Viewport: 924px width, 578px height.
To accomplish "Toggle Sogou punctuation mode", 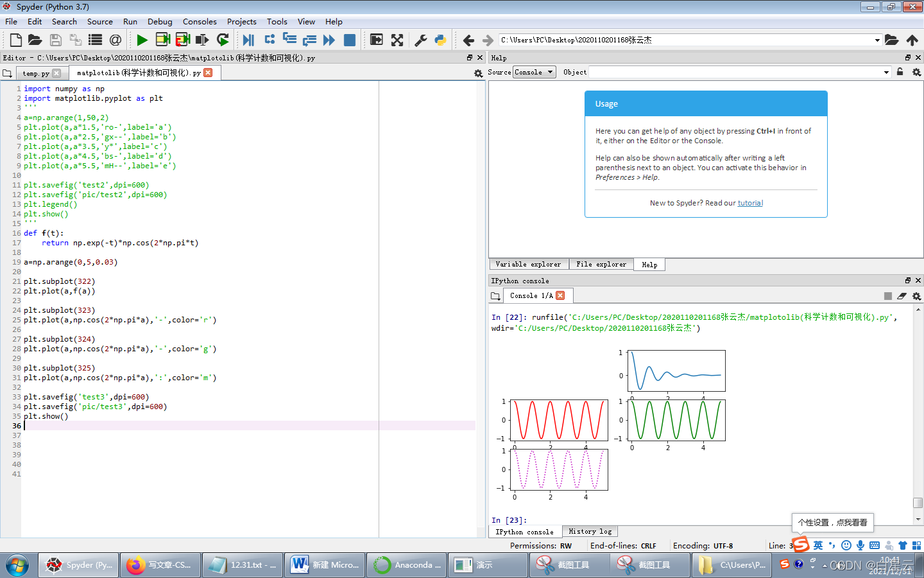I will click(x=832, y=545).
